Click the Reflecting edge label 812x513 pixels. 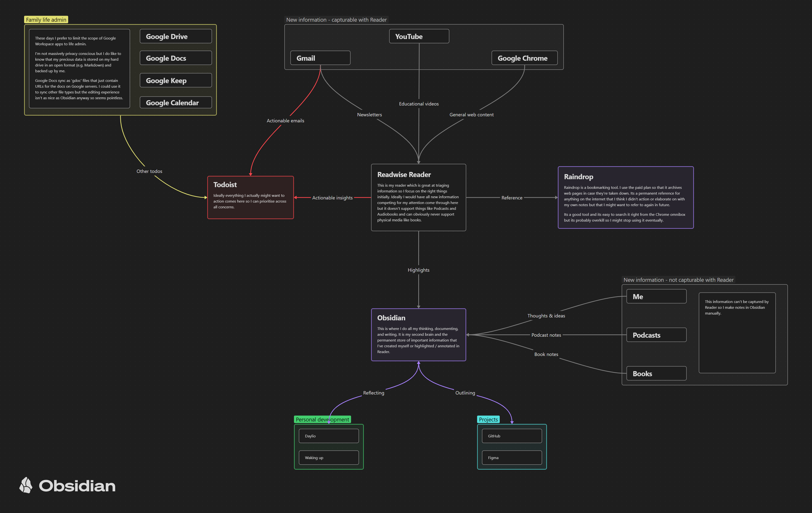373,393
